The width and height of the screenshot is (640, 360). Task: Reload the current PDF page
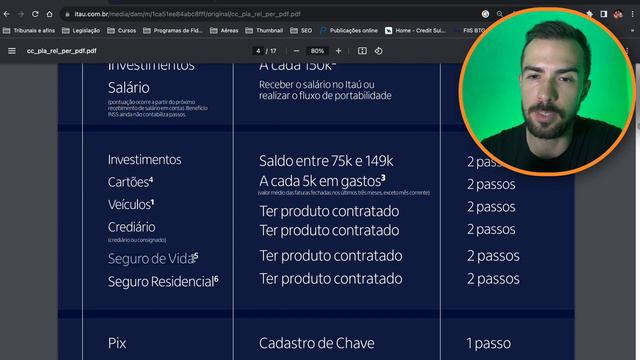(x=35, y=14)
